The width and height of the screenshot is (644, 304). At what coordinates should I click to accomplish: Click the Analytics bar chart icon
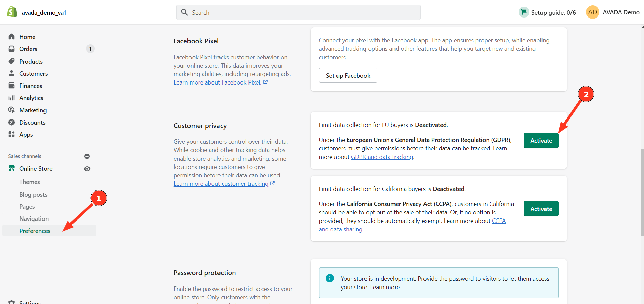click(12, 98)
